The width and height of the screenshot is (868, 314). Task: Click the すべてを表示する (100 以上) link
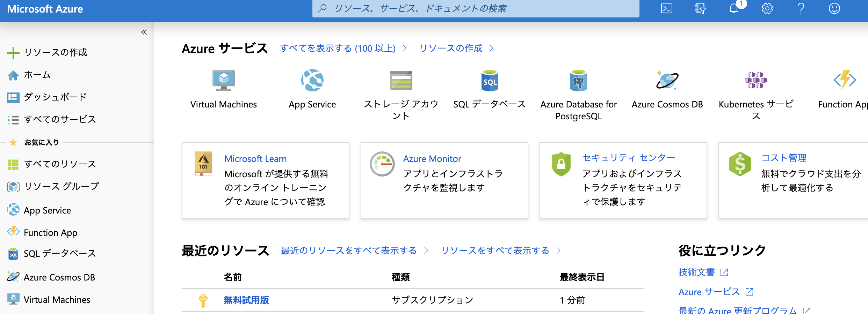tap(338, 48)
